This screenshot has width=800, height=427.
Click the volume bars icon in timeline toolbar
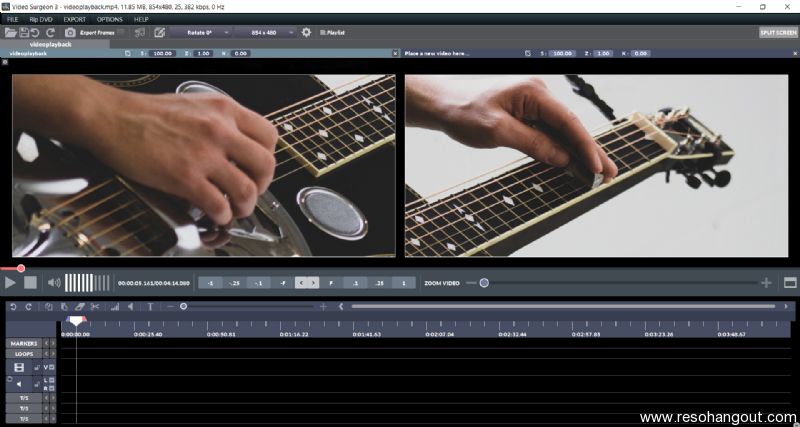coord(115,307)
